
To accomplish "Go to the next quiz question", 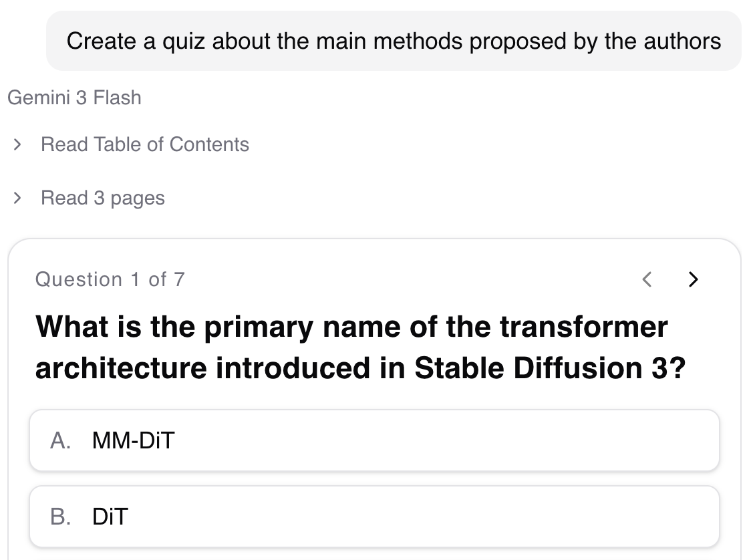I will (x=693, y=279).
